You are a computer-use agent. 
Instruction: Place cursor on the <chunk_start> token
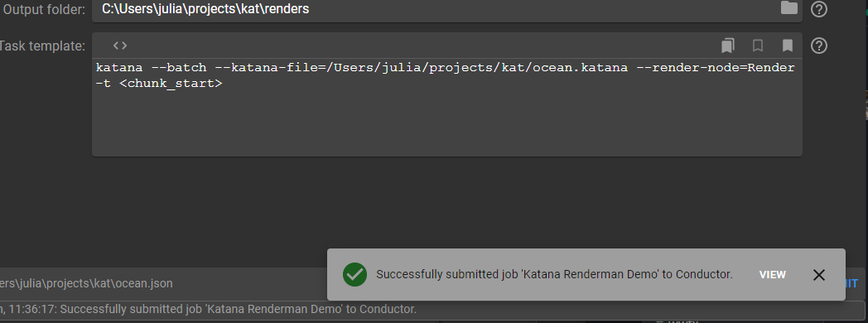(171, 84)
